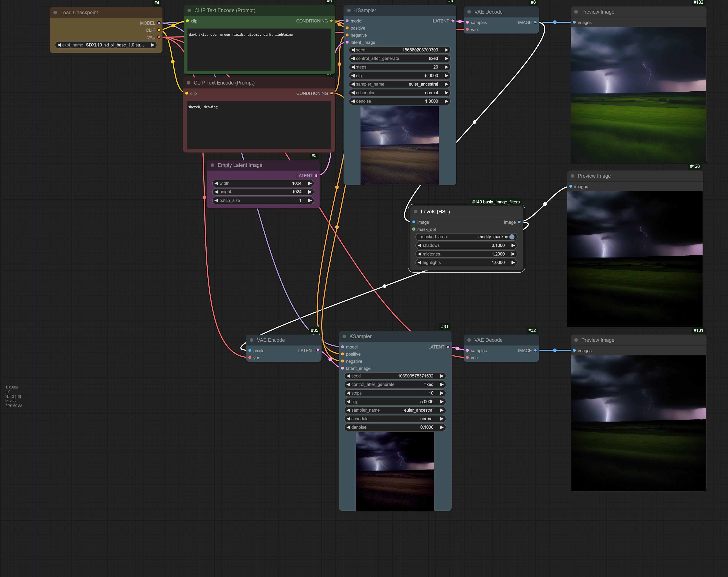Click the bottom KSampler seed value field
Viewport: 728px width, 577px height.
tap(395, 376)
